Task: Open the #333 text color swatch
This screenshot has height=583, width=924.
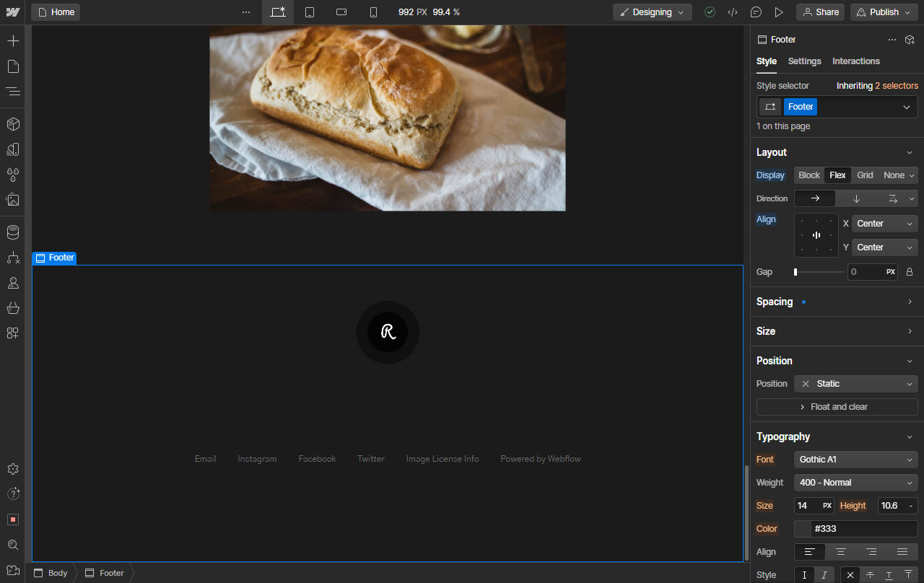Action: [x=803, y=529]
